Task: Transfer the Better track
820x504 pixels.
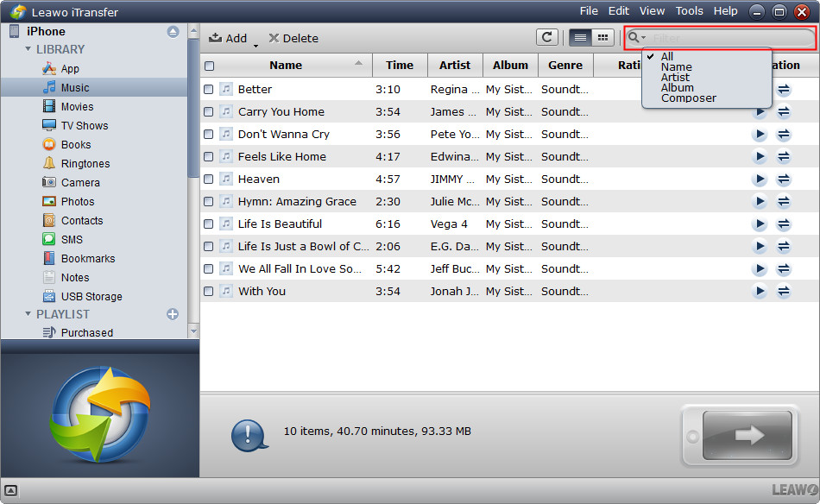Action: 784,90
